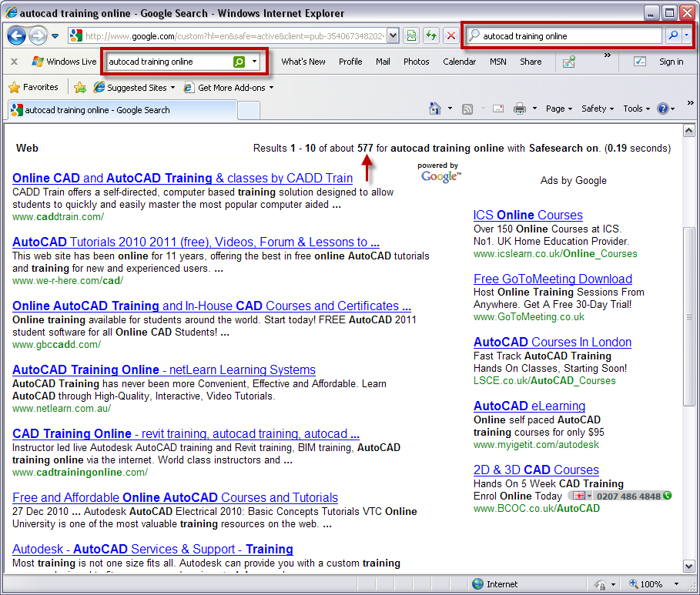The height and width of the screenshot is (595, 700).
Task: Open the 100% zoom level control
Action: [x=654, y=584]
